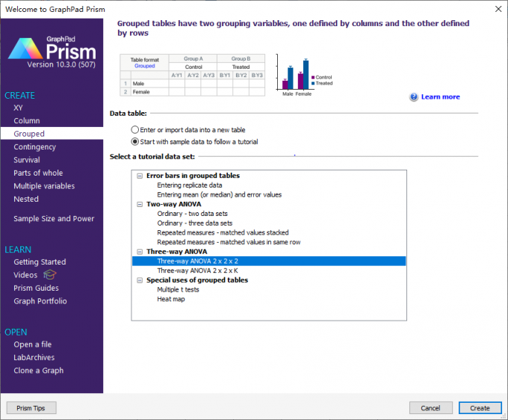This screenshot has width=508, height=420.
Task: Select Ordinary - two data sets
Action: coord(192,214)
